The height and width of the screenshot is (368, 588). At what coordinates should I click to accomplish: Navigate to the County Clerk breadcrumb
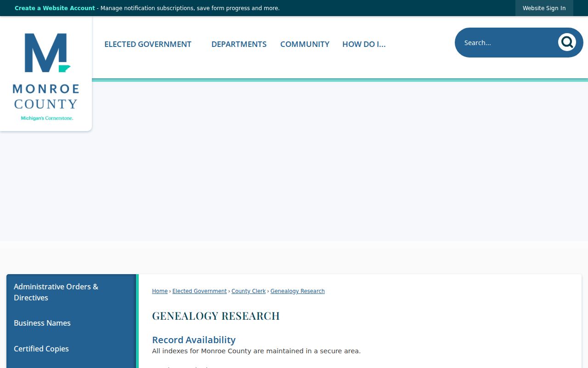[249, 291]
